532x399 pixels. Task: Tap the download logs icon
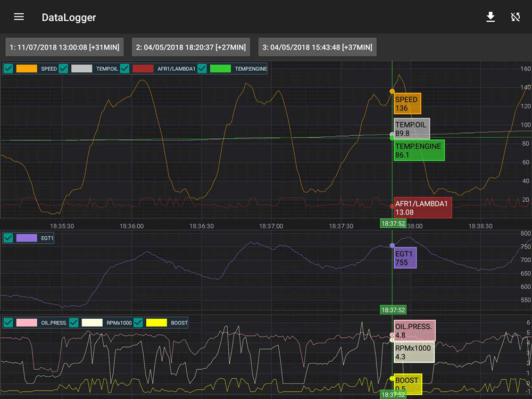point(491,16)
